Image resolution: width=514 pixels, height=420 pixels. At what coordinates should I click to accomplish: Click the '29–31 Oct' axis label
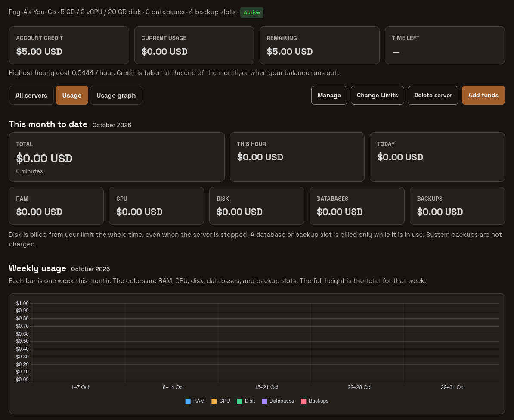tap(453, 387)
